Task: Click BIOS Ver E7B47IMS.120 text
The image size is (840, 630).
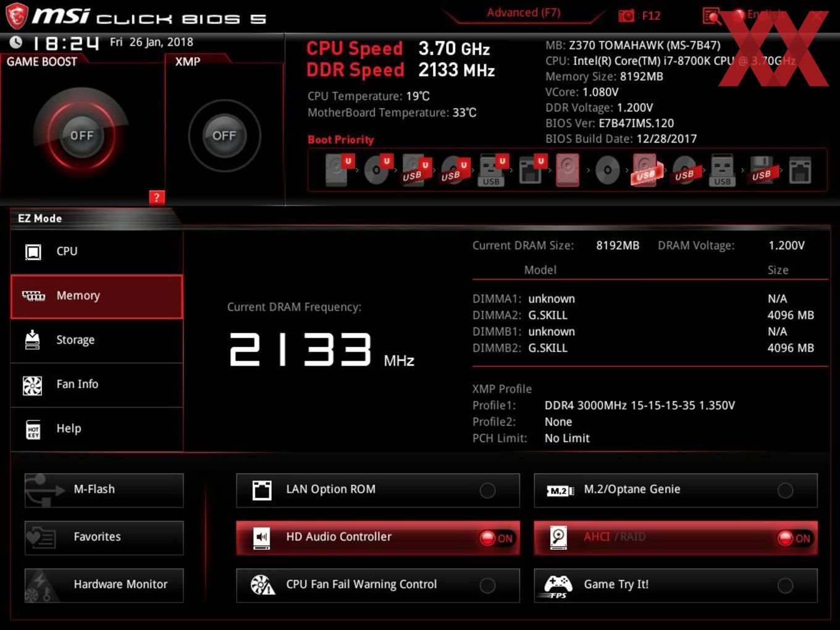Action: (610, 123)
